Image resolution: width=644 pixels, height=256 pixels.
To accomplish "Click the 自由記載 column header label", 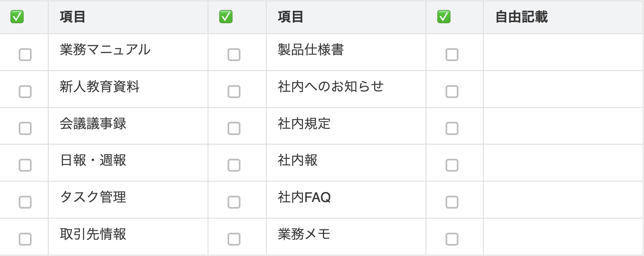I will tap(521, 17).
